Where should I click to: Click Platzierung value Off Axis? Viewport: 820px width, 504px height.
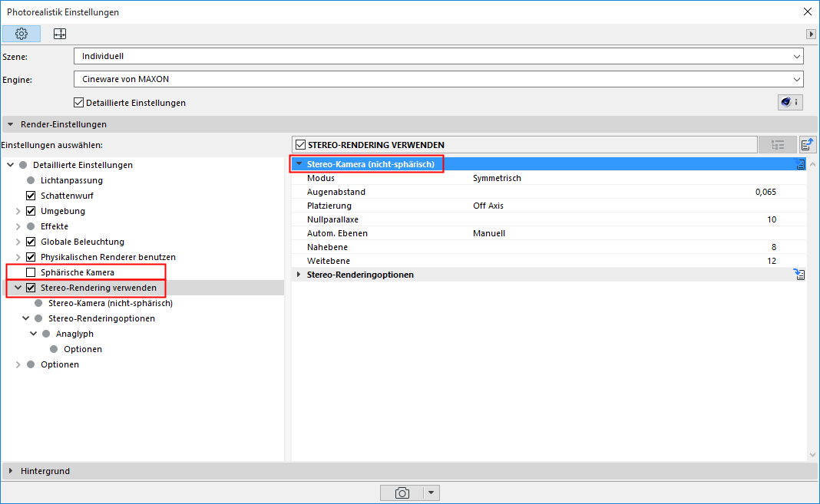click(488, 206)
